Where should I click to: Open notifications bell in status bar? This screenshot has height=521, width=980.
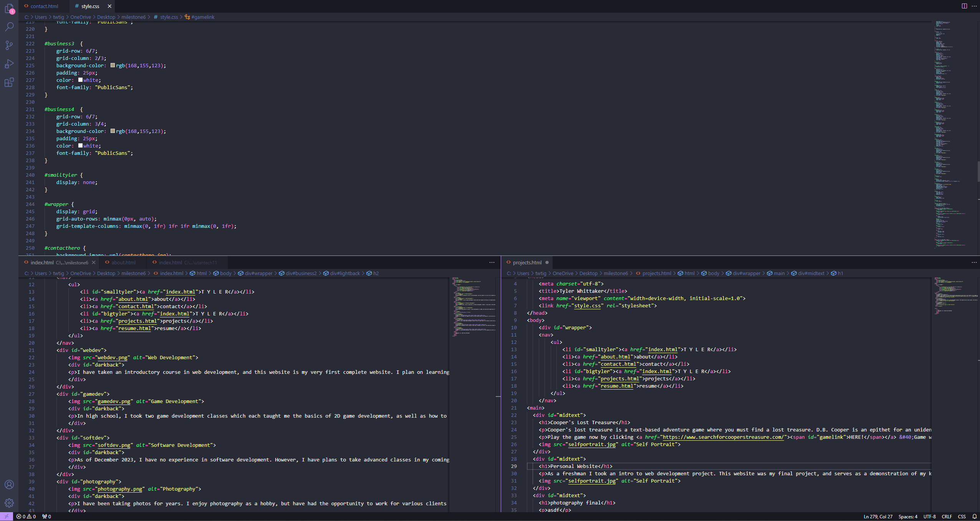point(974,516)
